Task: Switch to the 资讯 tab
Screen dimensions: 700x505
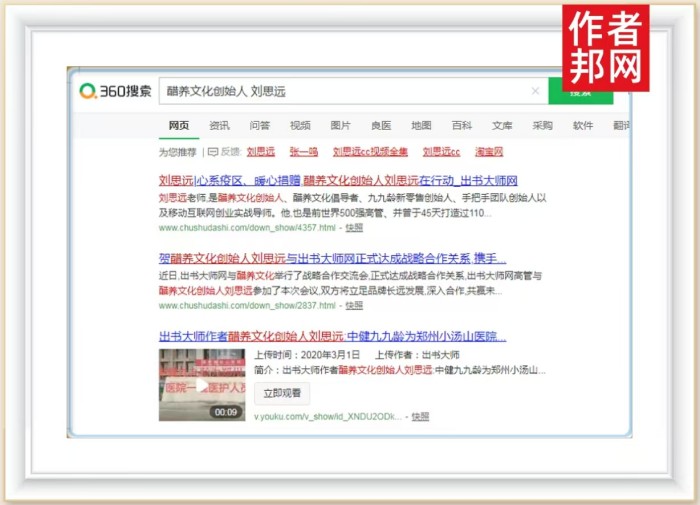Action: pyautogui.click(x=219, y=126)
